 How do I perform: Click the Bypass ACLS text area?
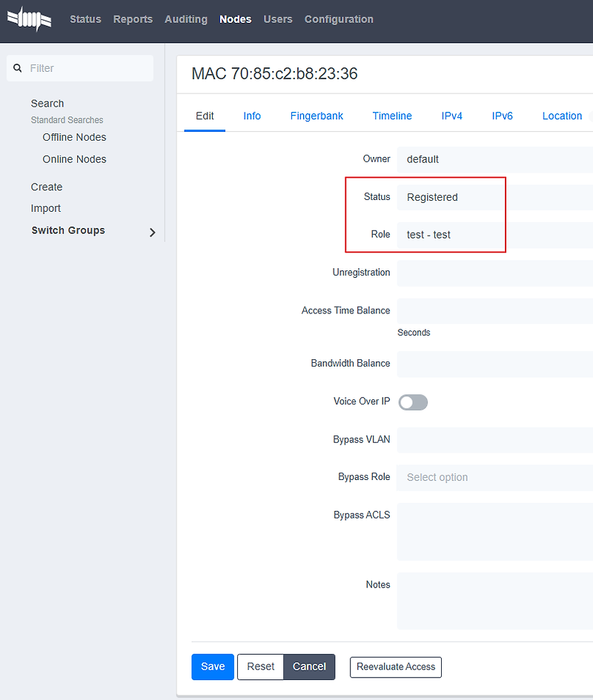494,532
